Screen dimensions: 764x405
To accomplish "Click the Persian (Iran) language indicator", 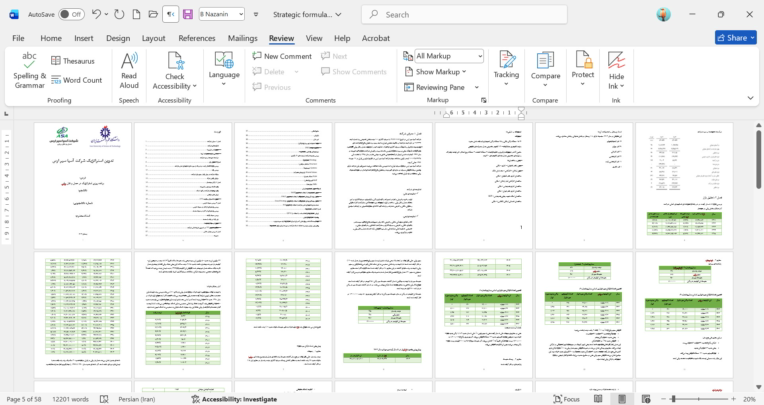I will 137,399.
